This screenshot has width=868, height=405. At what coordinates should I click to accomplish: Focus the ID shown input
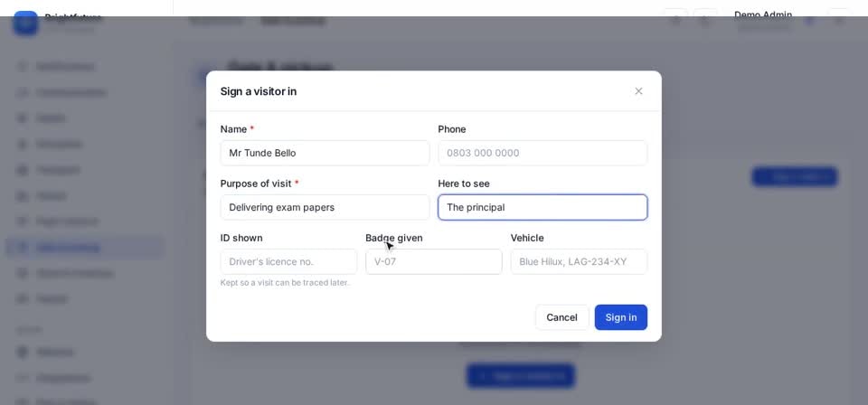coord(288,261)
